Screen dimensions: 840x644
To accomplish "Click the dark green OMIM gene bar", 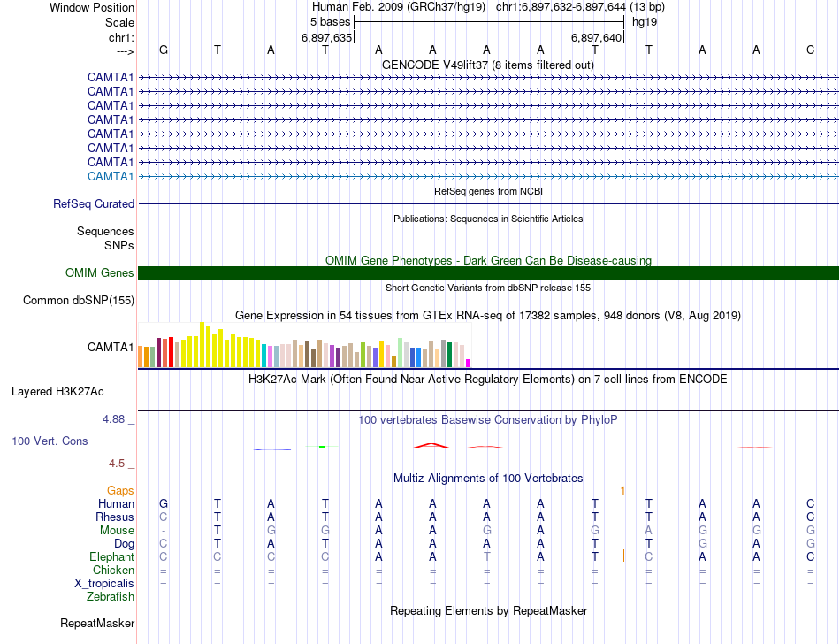I will coord(488,272).
